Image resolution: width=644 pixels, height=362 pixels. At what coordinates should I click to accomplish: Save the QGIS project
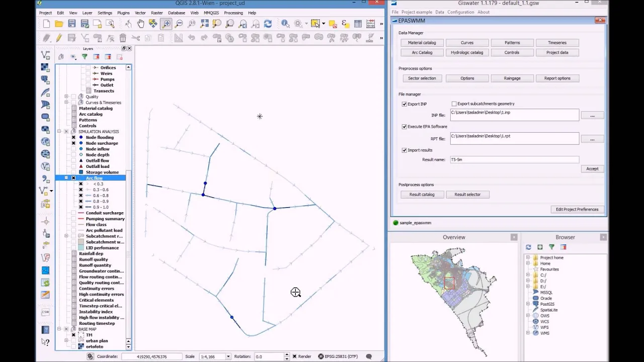click(72, 24)
